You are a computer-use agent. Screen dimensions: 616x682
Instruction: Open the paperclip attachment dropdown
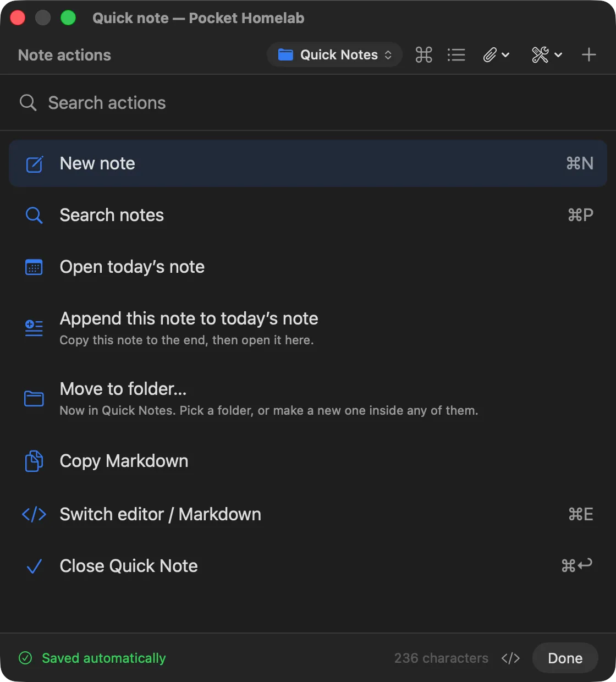[496, 55]
